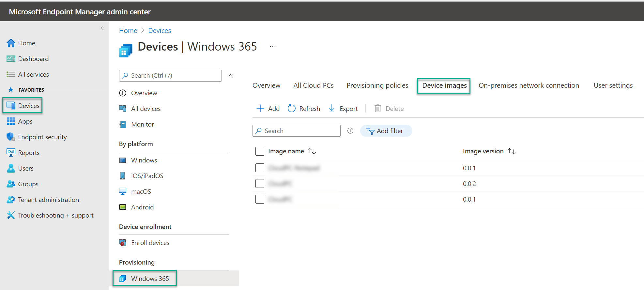The width and height of the screenshot is (644, 290).
Task: Check the box for the third image row
Action: (x=260, y=199)
